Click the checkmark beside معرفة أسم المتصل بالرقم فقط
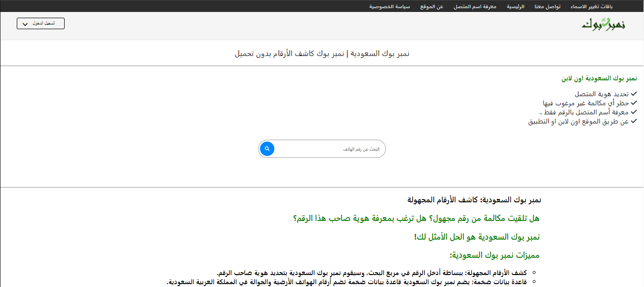Image resolution: width=644 pixels, height=287 pixels. 634,111
